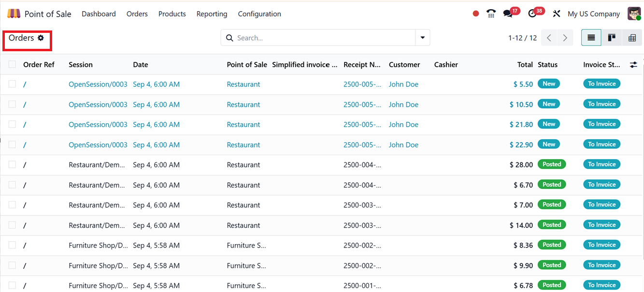The width and height of the screenshot is (644, 292).
Task: Go to the next page of orders
Action: click(565, 38)
